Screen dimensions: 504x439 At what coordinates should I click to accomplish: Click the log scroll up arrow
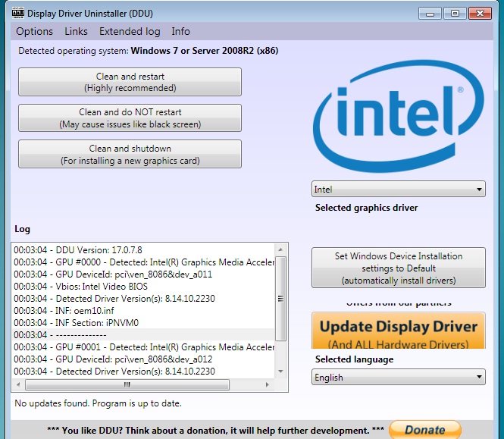pyautogui.click(x=280, y=249)
